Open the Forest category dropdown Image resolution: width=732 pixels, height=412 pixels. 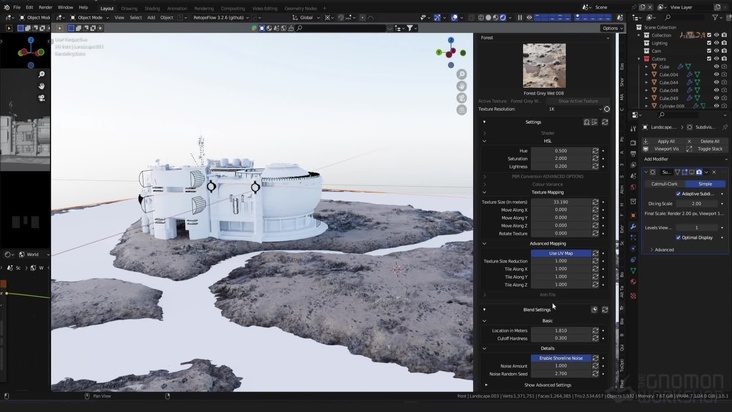coord(544,38)
